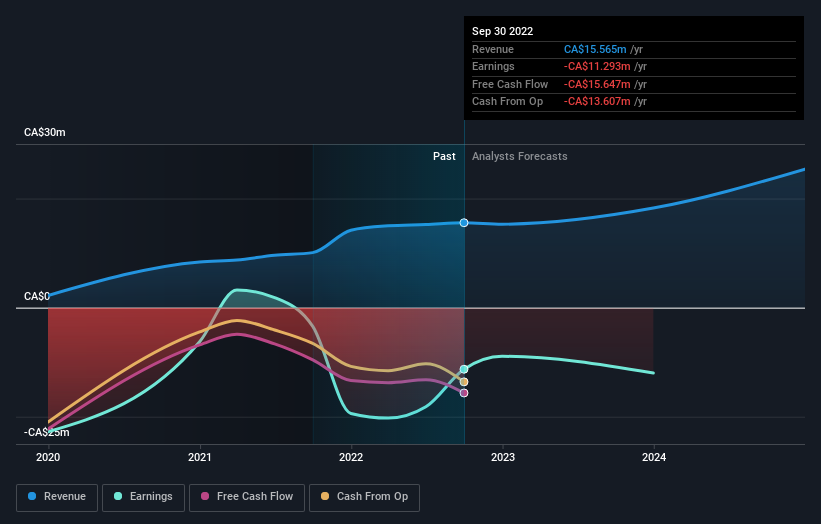Click the 2020 x-axis label
Viewport: 821px width, 524px height.
tap(48, 458)
